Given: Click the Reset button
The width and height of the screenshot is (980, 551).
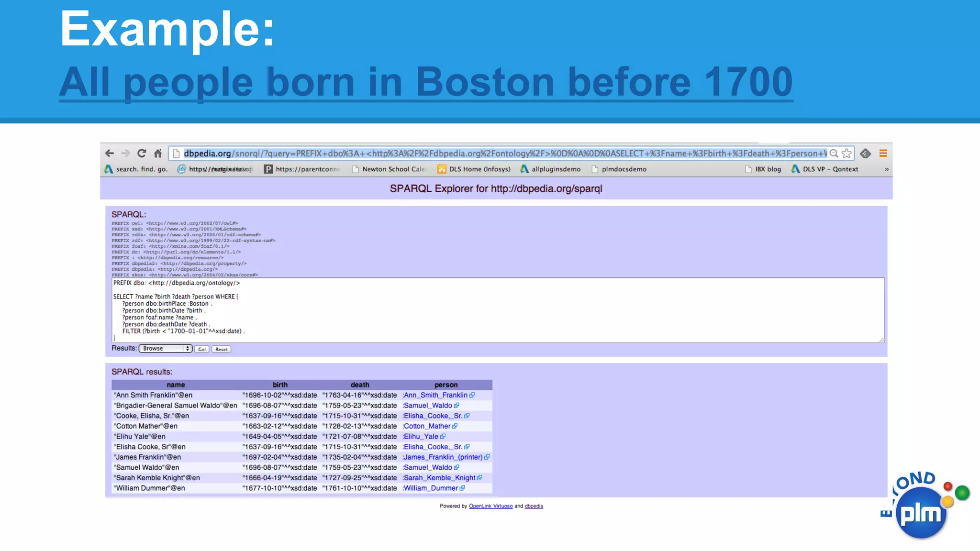Looking at the screenshot, I should tap(221, 349).
